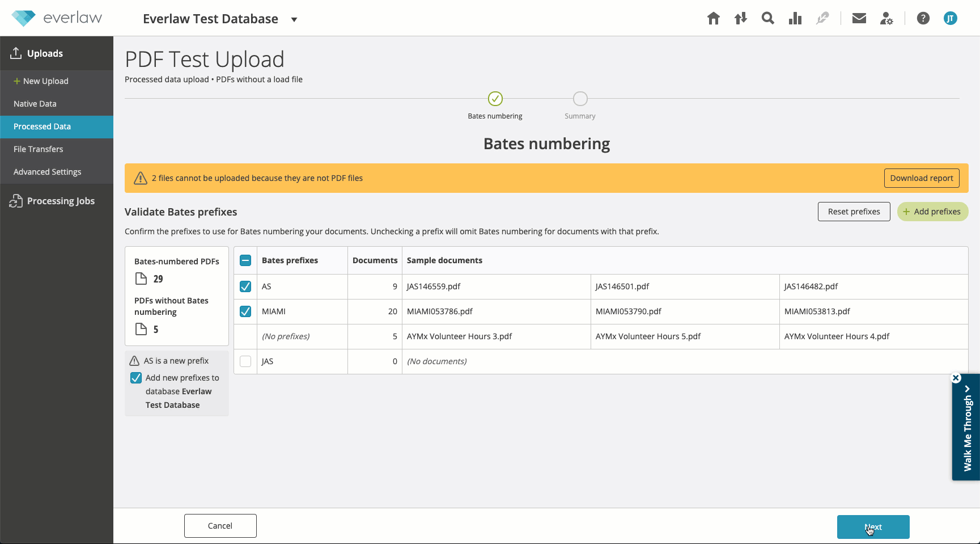Uncheck 'Add new prefixes to database' checkbox
Image resolution: width=980 pixels, height=544 pixels.
(x=136, y=378)
